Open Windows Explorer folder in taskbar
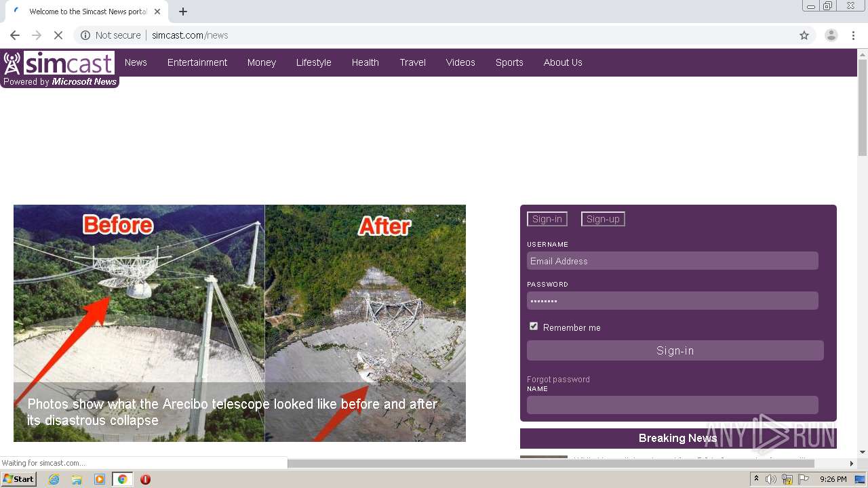Screen dimensions: 868x488 pos(77,479)
